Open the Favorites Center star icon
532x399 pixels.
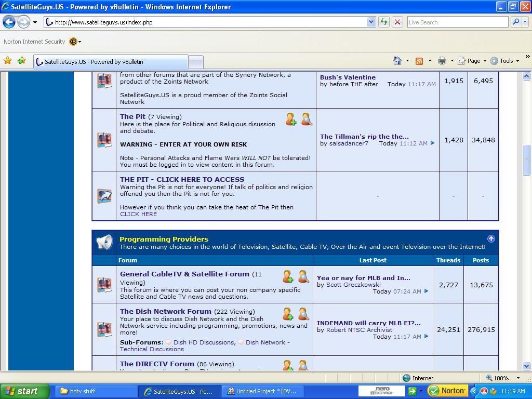tap(7, 61)
